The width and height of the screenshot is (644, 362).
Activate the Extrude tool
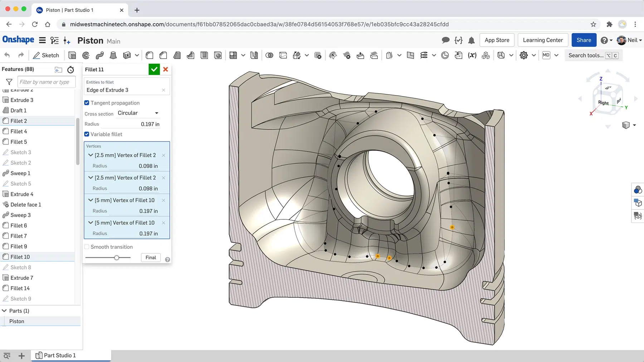[72, 55]
